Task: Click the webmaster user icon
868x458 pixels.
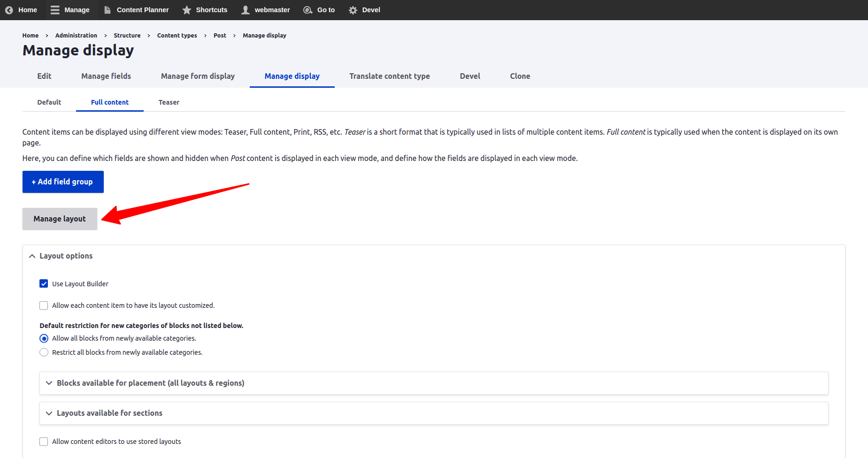Action: [246, 10]
